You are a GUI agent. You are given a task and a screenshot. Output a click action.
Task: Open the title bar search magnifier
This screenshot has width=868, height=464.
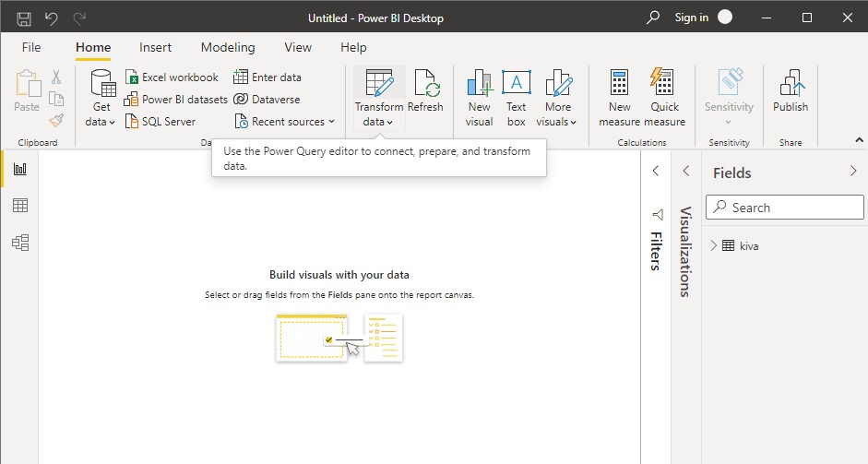(x=653, y=18)
